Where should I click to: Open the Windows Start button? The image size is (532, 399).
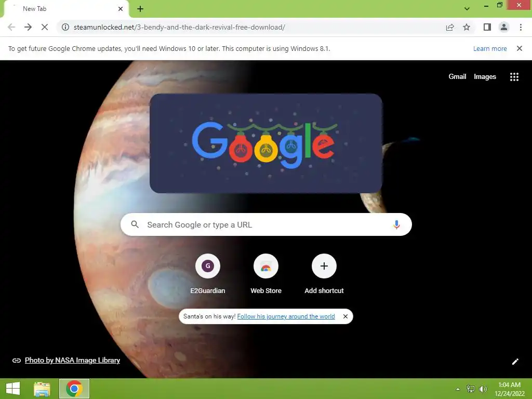click(x=13, y=389)
